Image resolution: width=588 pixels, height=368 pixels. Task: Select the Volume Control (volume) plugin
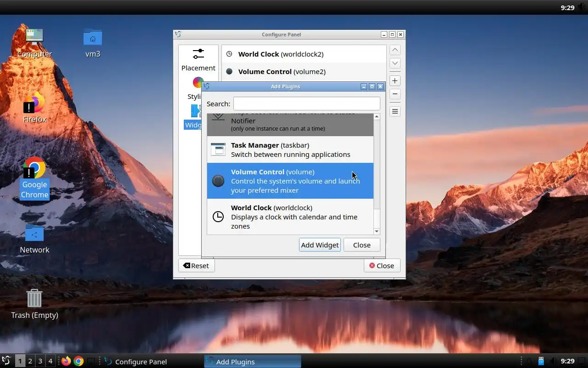290,181
